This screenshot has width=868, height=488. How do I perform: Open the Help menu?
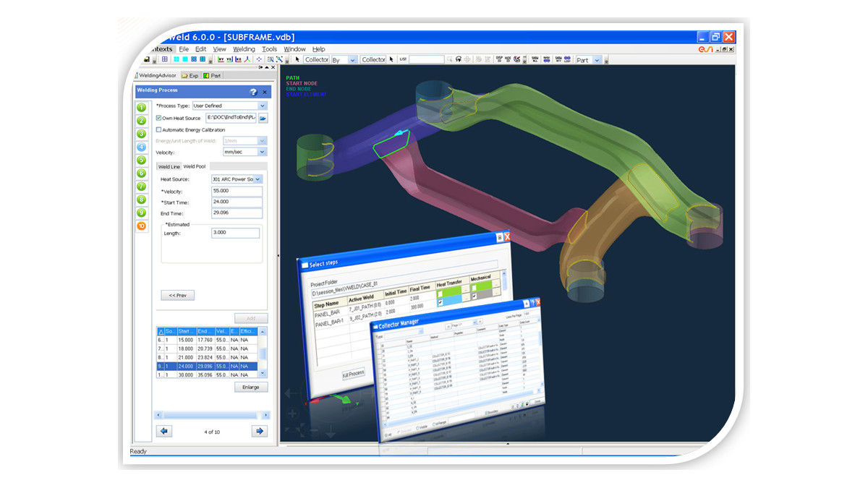[x=319, y=49]
